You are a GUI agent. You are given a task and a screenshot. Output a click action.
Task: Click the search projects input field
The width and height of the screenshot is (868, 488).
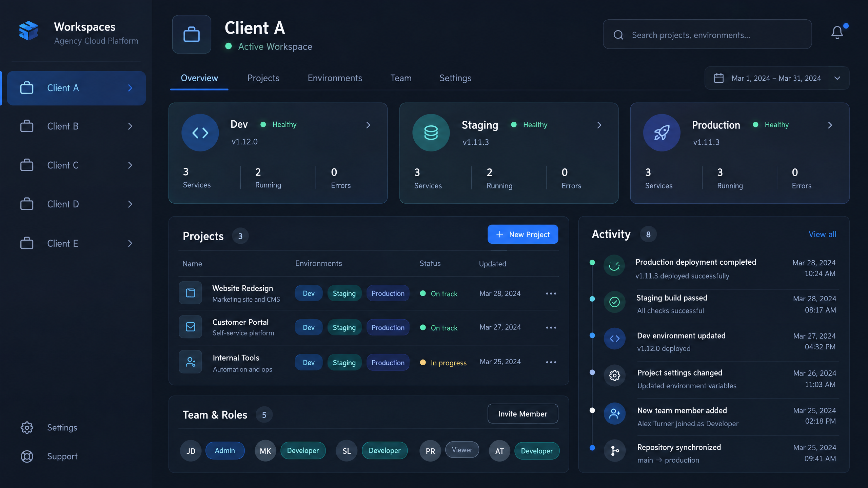pyautogui.click(x=707, y=34)
